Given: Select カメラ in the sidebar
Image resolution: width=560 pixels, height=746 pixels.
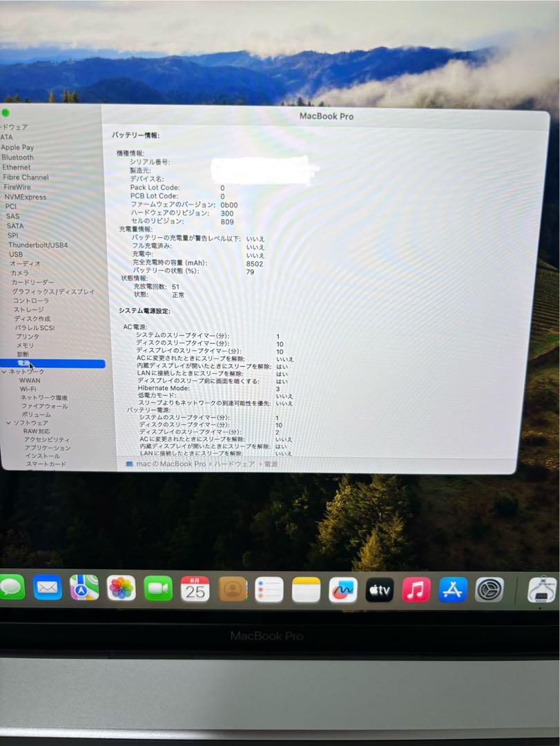Looking at the screenshot, I should tap(20, 273).
